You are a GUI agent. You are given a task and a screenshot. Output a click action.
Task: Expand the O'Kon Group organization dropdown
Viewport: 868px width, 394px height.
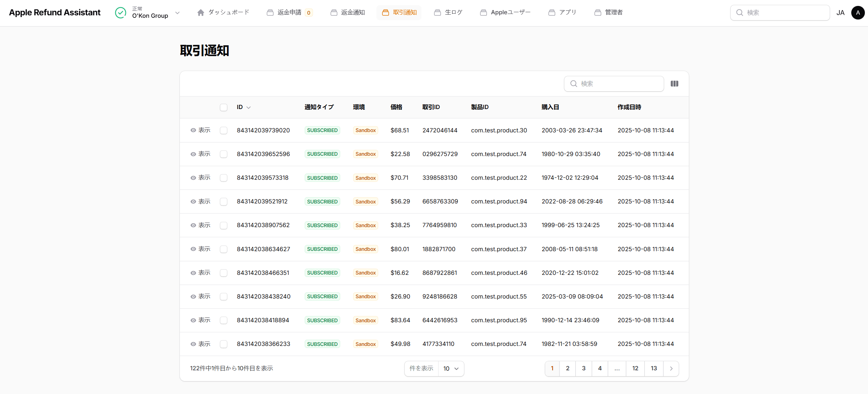pos(177,13)
